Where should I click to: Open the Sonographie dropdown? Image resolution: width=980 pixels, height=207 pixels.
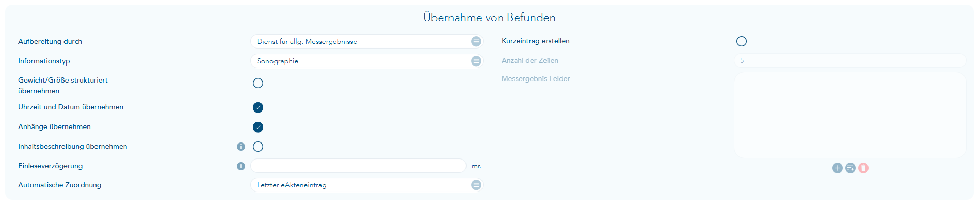(361, 61)
